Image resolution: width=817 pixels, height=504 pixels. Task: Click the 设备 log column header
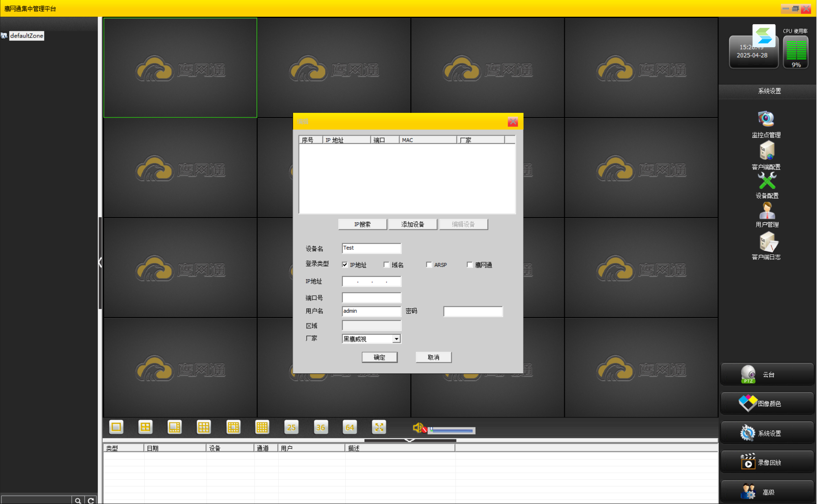[230, 448]
